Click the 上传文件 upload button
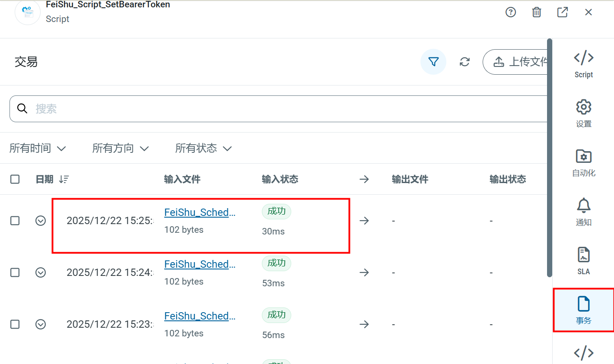 coord(515,62)
